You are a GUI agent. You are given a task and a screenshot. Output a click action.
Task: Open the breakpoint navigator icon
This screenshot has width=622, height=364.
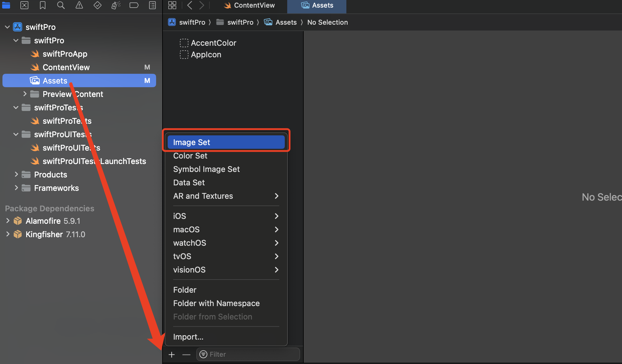click(134, 5)
